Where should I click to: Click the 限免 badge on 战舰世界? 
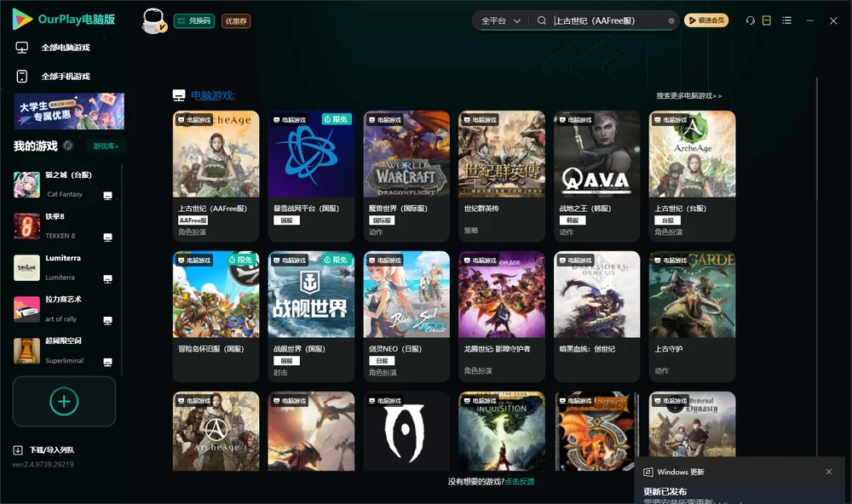click(337, 260)
